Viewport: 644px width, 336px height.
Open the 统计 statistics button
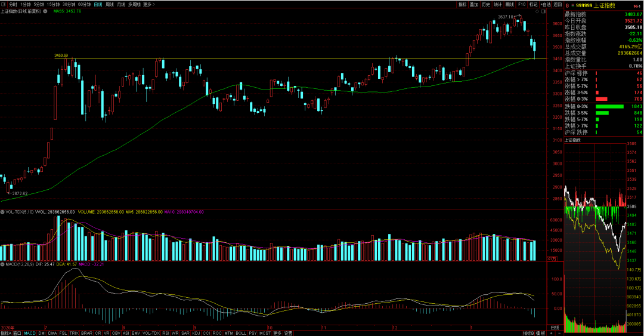(498, 5)
